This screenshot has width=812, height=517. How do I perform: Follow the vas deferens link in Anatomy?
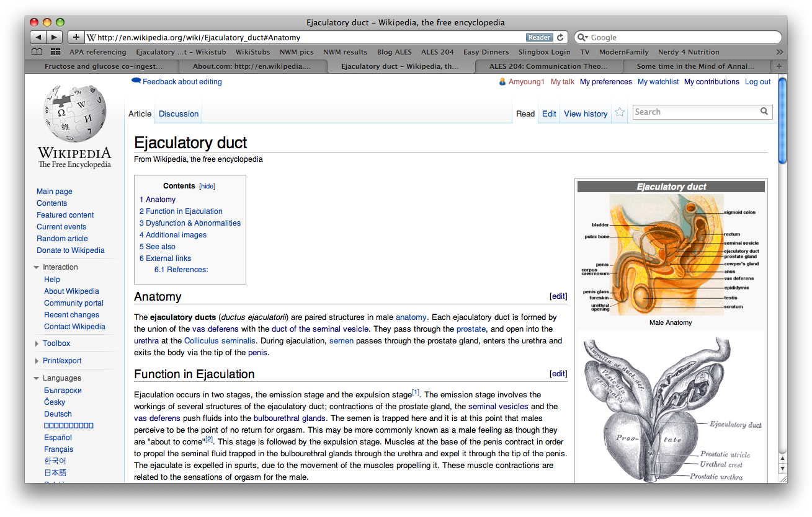click(x=215, y=329)
